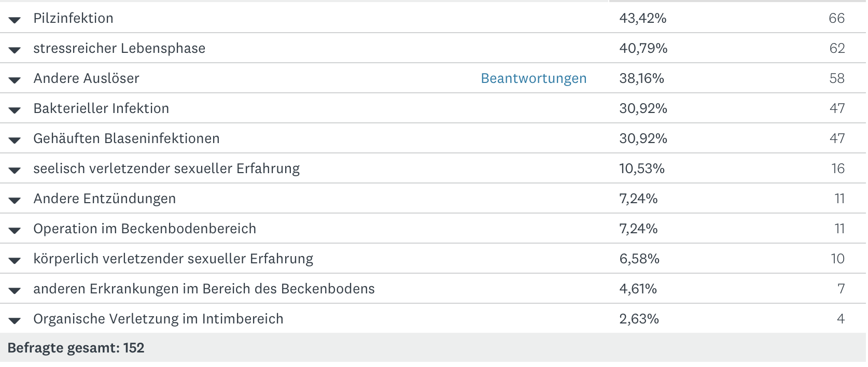The image size is (868, 367).
Task: Click the 2,63% percentage value
Action: (x=639, y=319)
